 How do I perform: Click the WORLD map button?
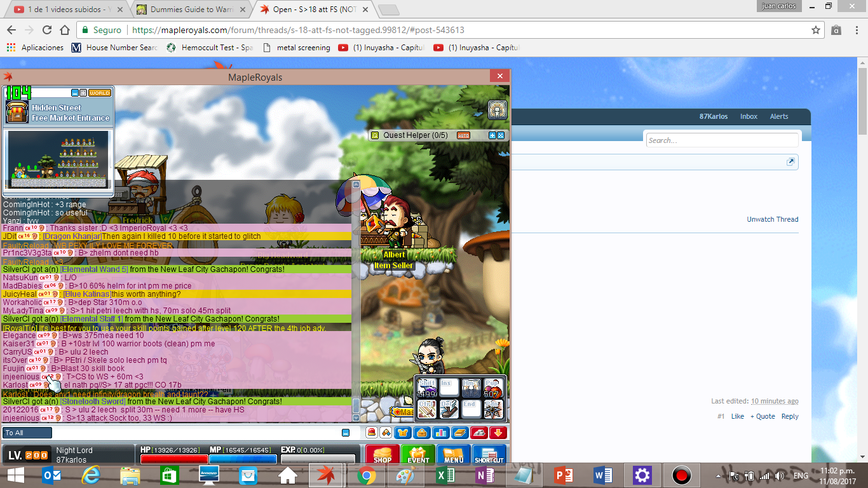pyautogui.click(x=100, y=93)
